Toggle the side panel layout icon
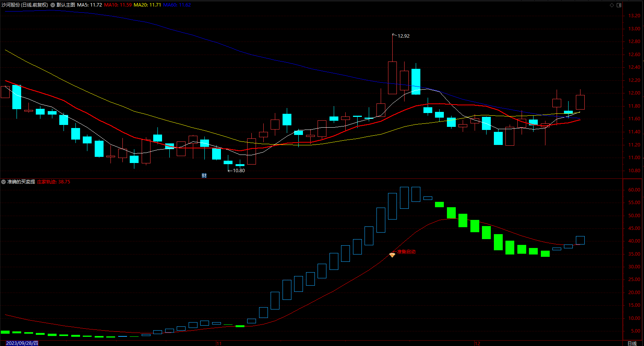Image resolution: width=644 pixels, height=346 pixels. 619,5
